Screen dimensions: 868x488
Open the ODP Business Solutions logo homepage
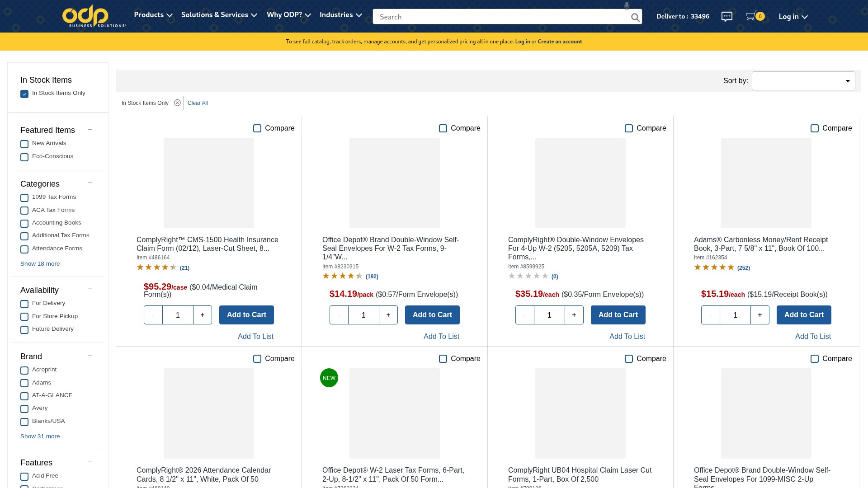[x=94, y=16]
